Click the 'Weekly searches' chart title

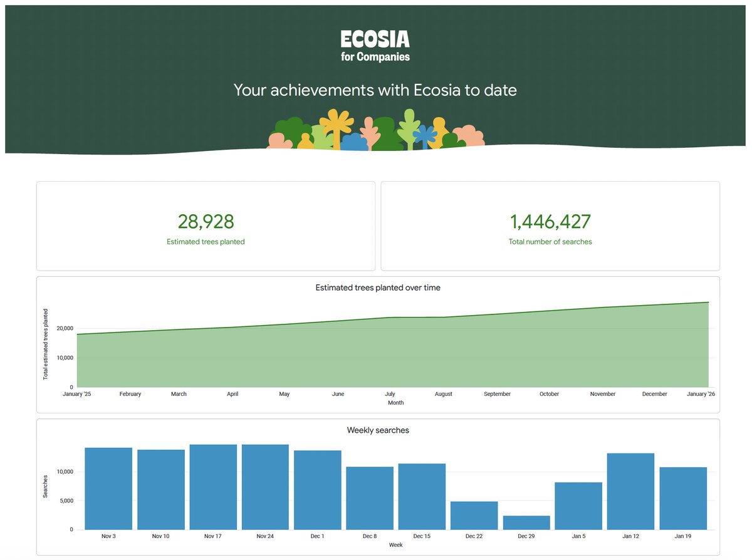tap(378, 430)
